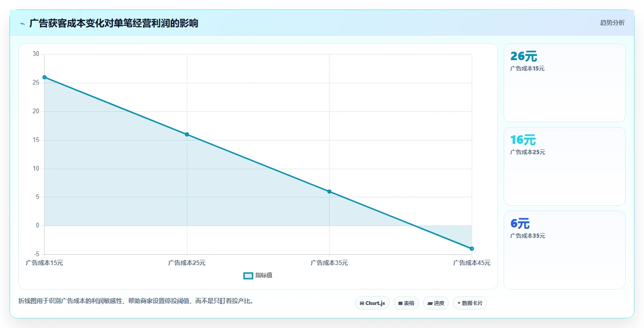This screenshot has height=328, width=644.
Task: Click the lightning icon beside the title
Action: (23, 23)
